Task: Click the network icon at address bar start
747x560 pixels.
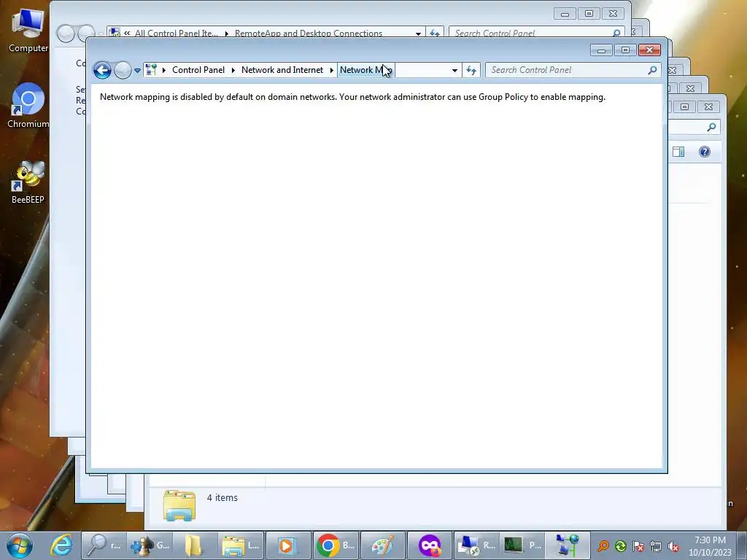Action: click(151, 70)
